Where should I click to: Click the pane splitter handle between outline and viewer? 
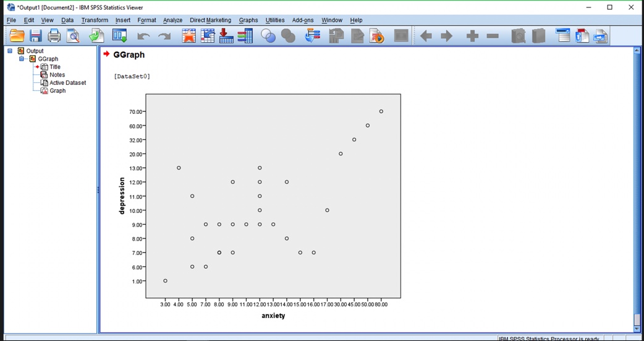coord(98,190)
